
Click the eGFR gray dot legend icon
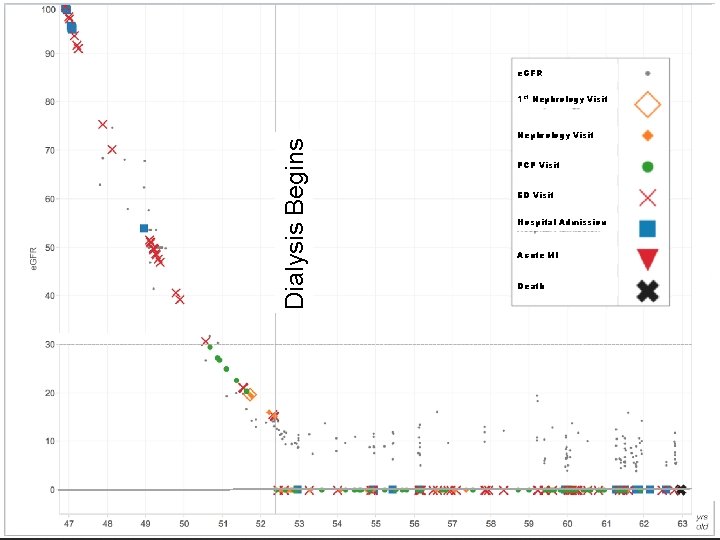[647, 73]
